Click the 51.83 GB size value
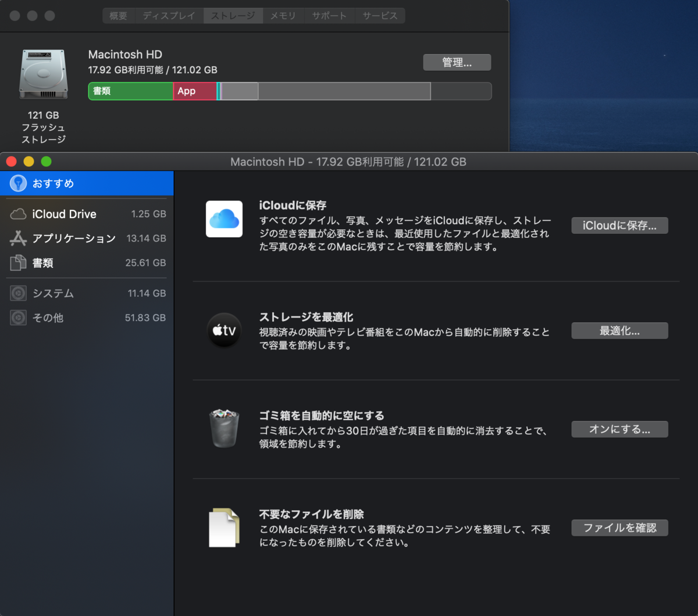The image size is (698, 616). [145, 318]
